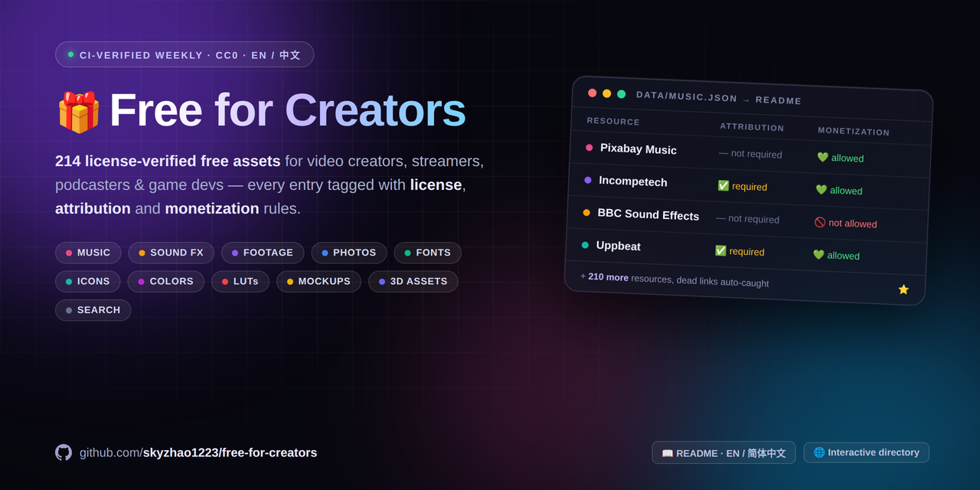Select the SOUND FX category tag
This screenshot has width=980, height=490.
[x=171, y=253]
